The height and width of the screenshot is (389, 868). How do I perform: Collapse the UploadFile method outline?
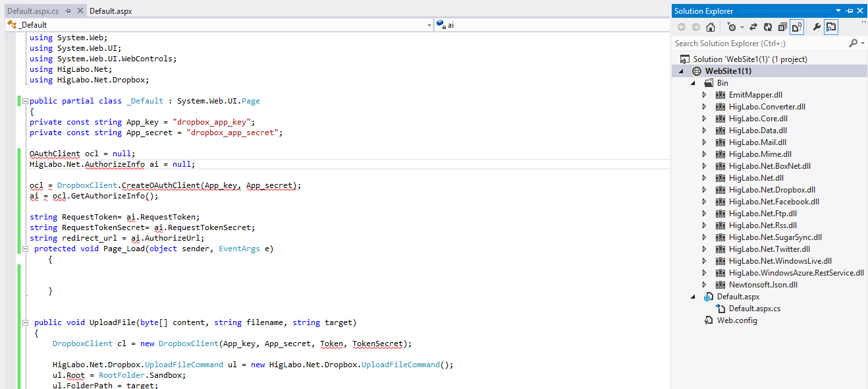[x=25, y=323]
